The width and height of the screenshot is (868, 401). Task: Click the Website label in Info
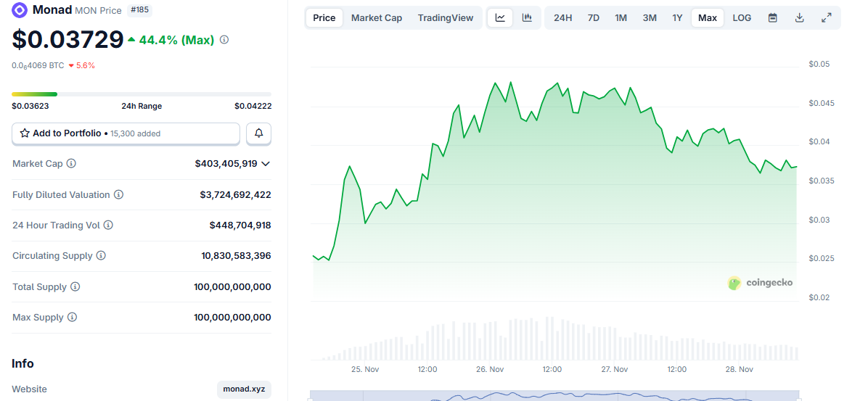point(29,389)
